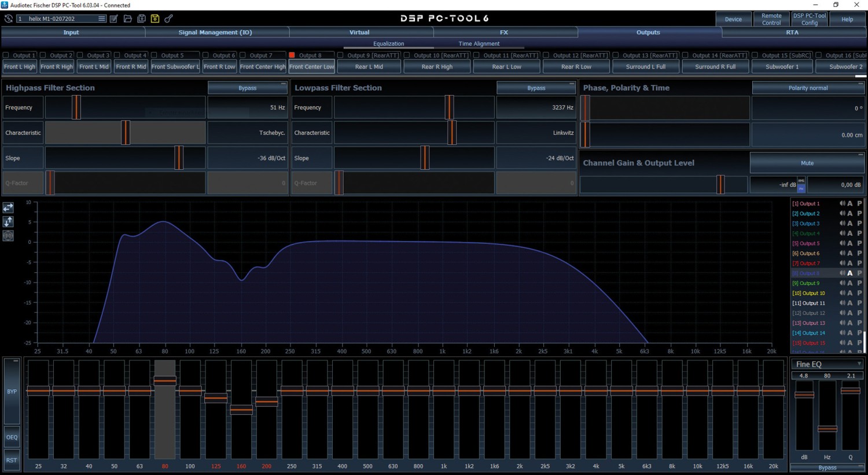
Task: Click the P icon for Output 11
Action: 859,303
